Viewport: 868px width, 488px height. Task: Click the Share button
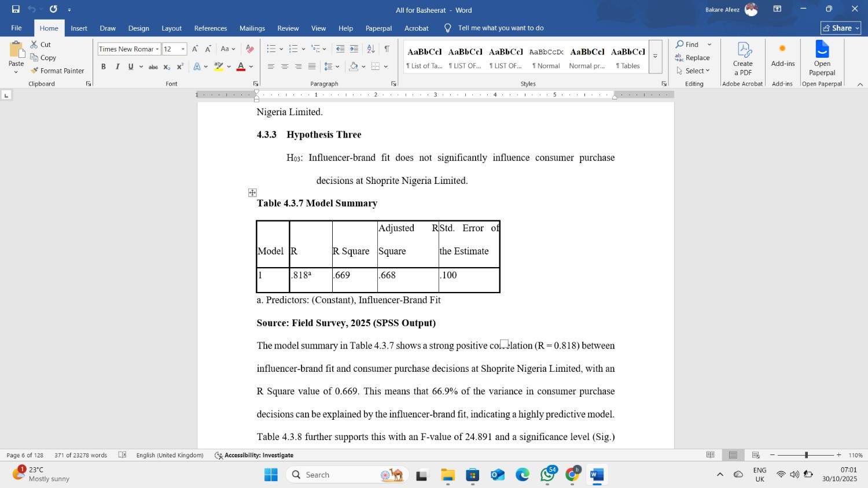click(841, 28)
